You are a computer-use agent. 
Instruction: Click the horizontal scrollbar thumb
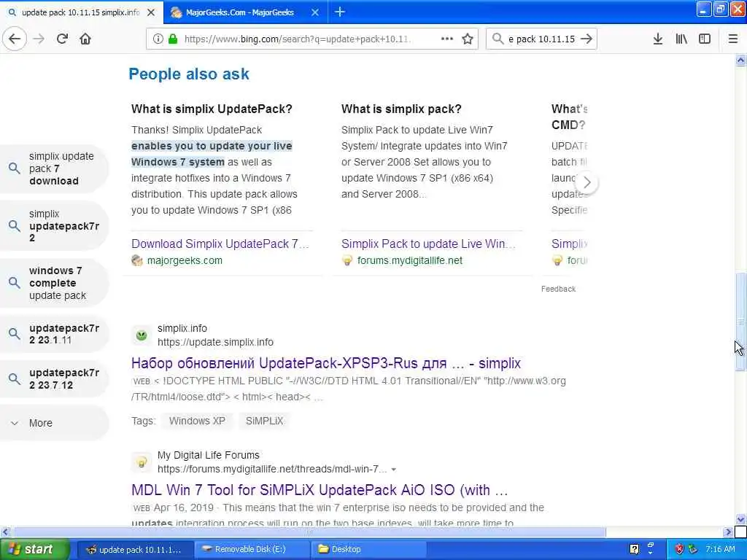309,532
